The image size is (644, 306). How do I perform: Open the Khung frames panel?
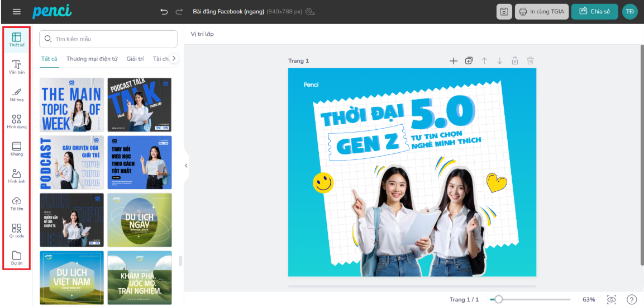pos(17,148)
